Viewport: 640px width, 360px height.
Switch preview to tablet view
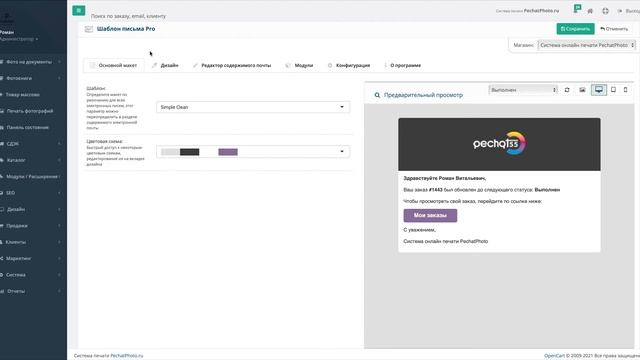(613, 90)
